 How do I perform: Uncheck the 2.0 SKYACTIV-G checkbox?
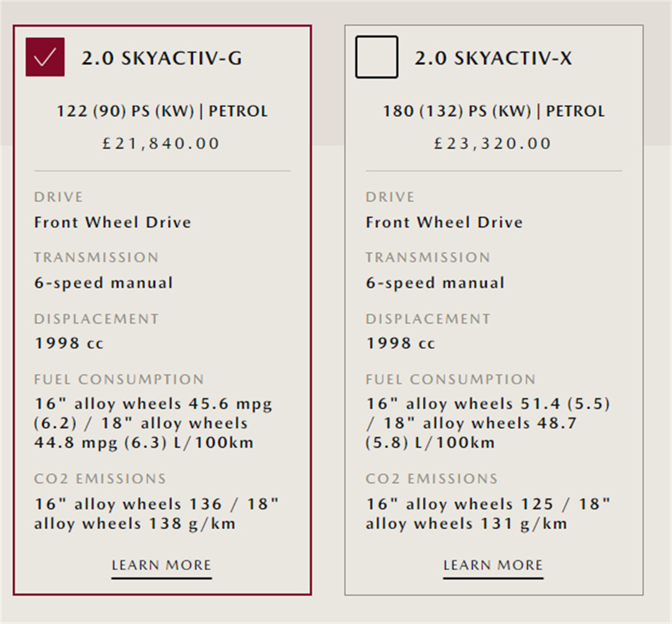[45, 57]
